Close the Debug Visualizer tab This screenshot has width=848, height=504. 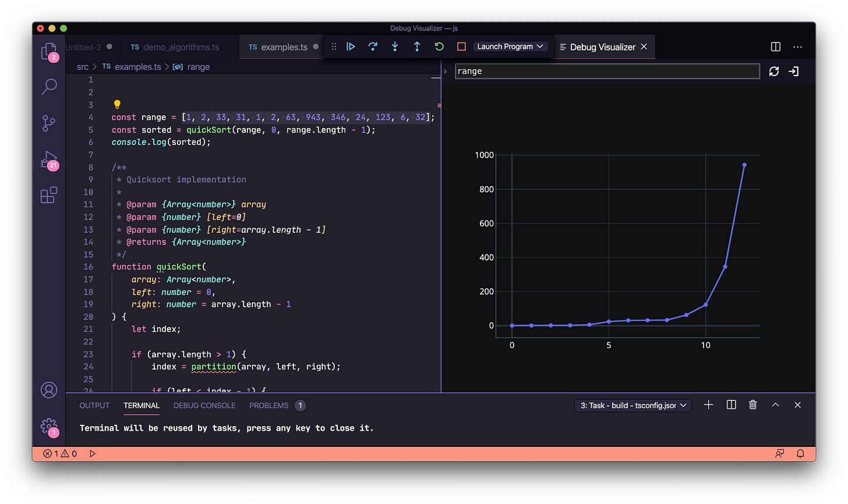(x=644, y=47)
